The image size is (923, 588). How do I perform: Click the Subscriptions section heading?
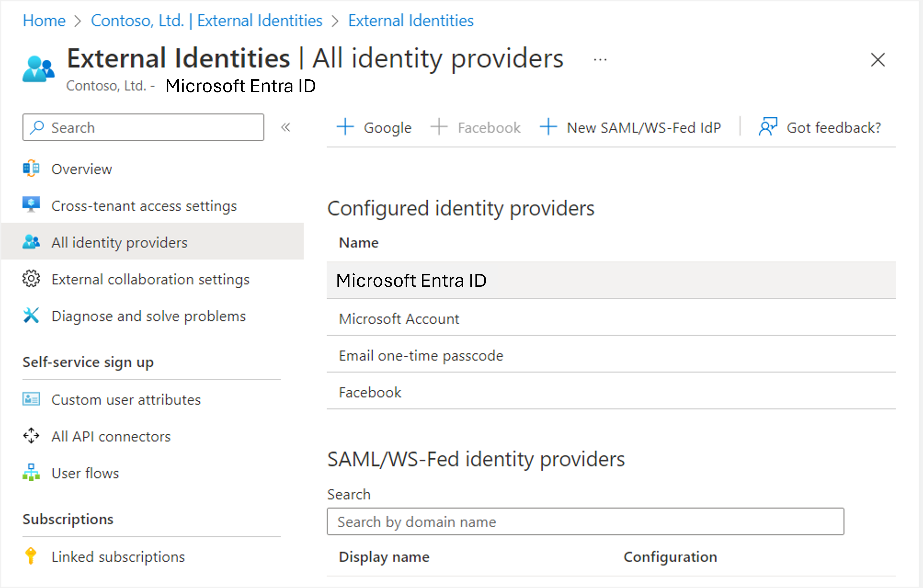pos(68,519)
